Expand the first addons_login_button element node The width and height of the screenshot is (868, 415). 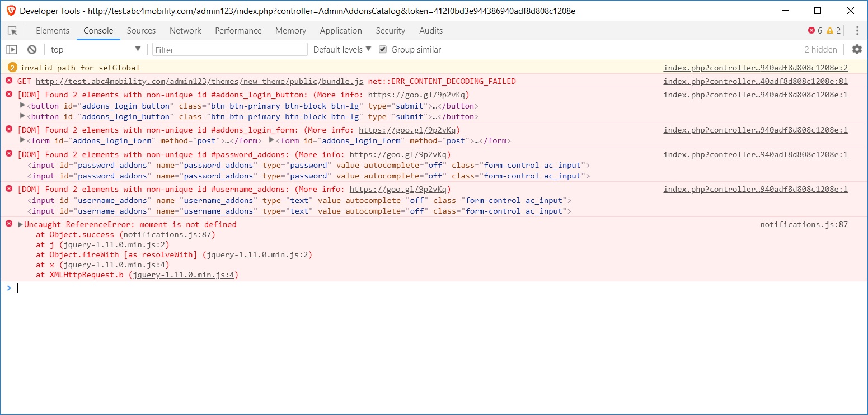[23, 106]
